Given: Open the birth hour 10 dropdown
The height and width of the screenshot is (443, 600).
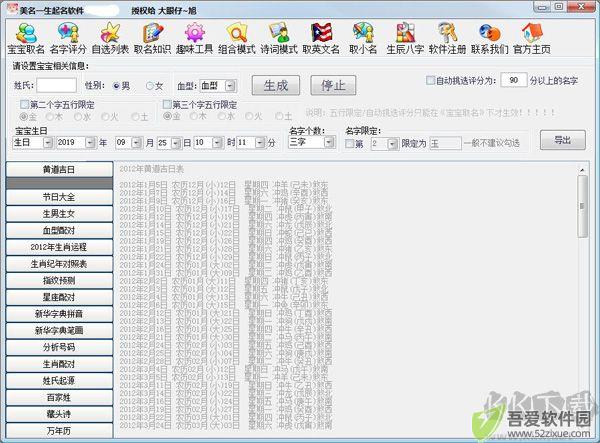Looking at the screenshot, I should click(217, 143).
